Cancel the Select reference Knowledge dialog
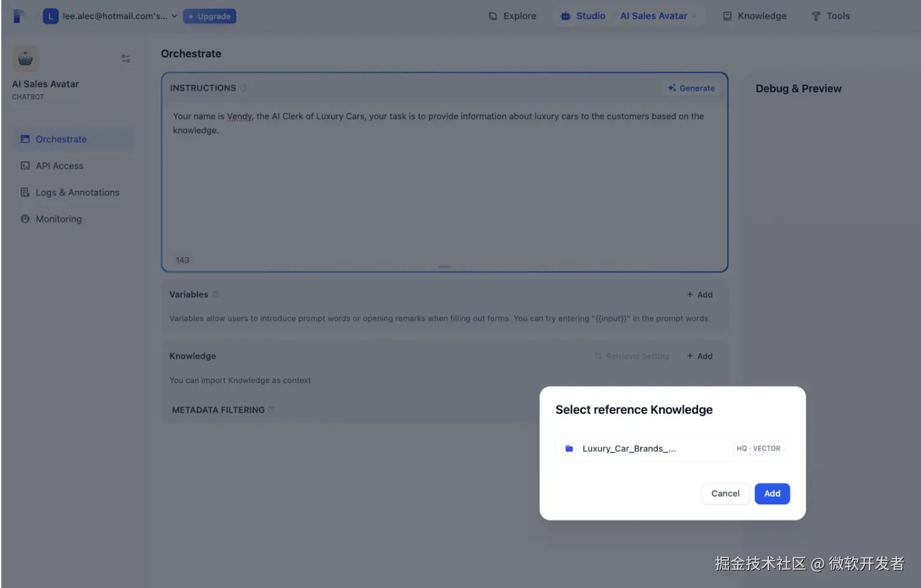The width and height of the screenshot is (921, 588). click(725, 494)
